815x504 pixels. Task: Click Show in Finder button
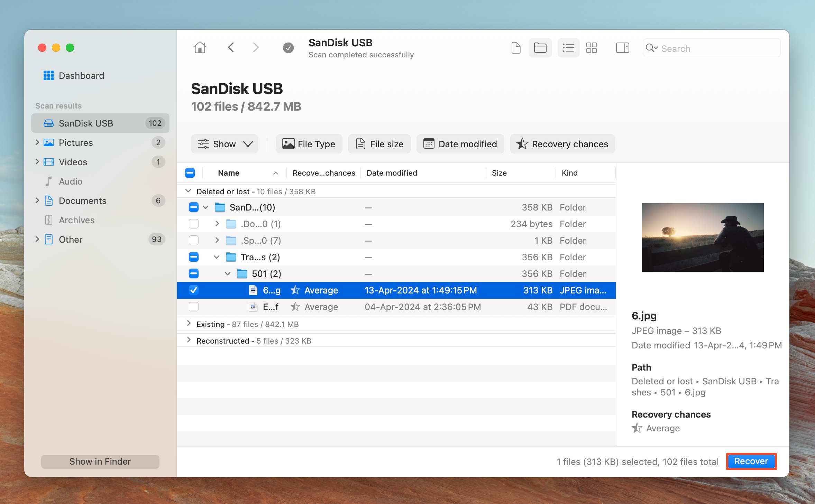coord(100,461)
